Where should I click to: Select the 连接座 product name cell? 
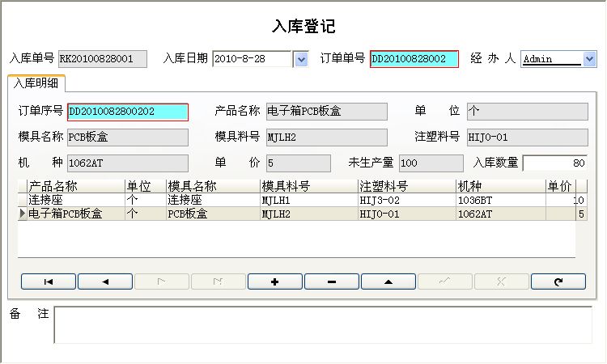tap(76, 200)
